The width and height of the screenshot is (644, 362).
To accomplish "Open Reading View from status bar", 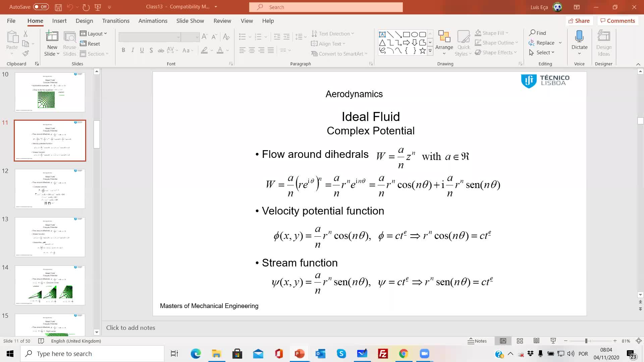I will (536, 341).
